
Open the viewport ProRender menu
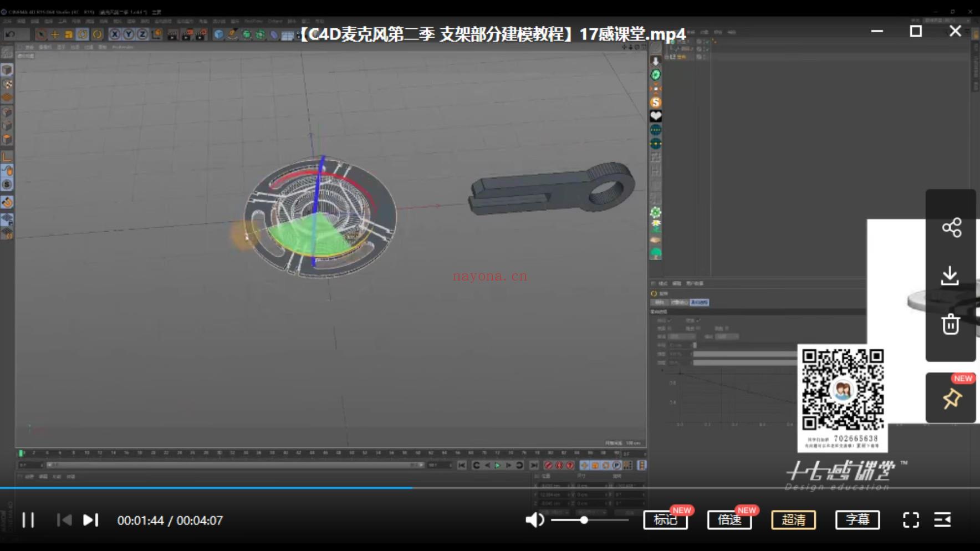(x=123, y=47)
